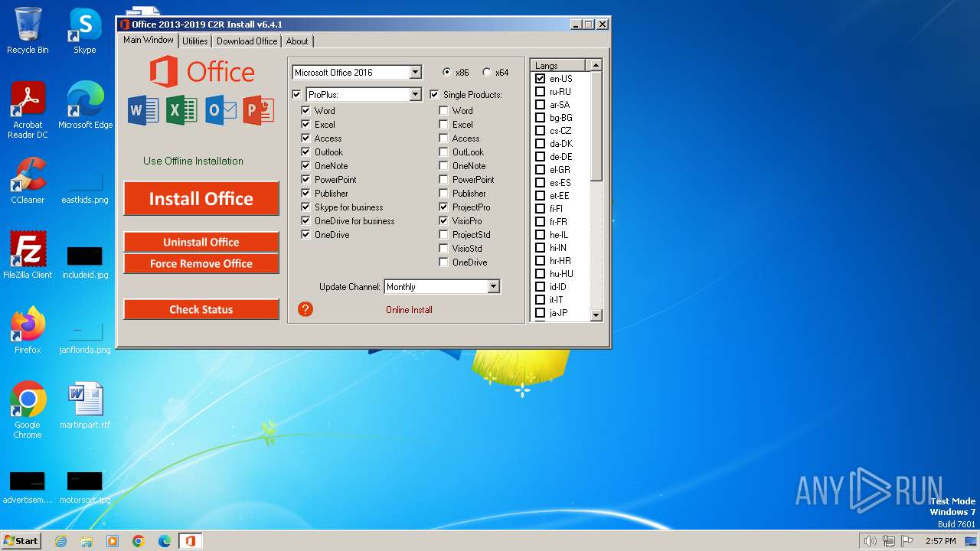Click the Outlook logo icon
Screen dimensions: 980x551
pos(220,110)
